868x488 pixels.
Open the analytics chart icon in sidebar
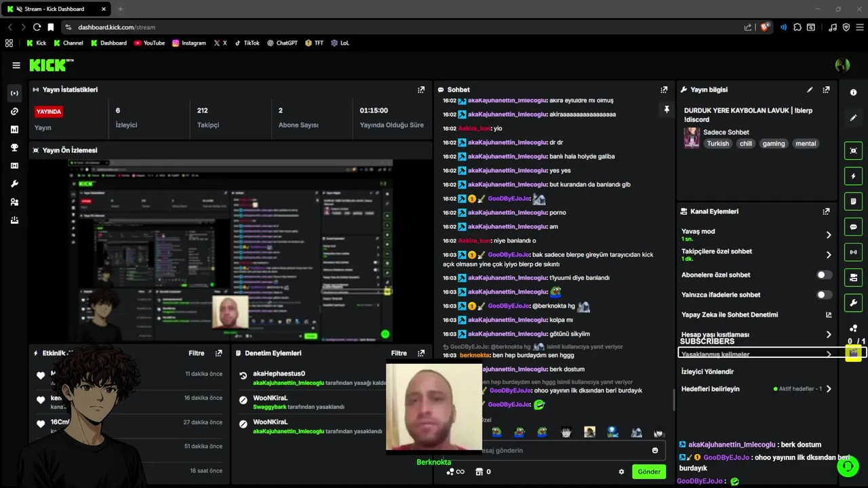14,129
